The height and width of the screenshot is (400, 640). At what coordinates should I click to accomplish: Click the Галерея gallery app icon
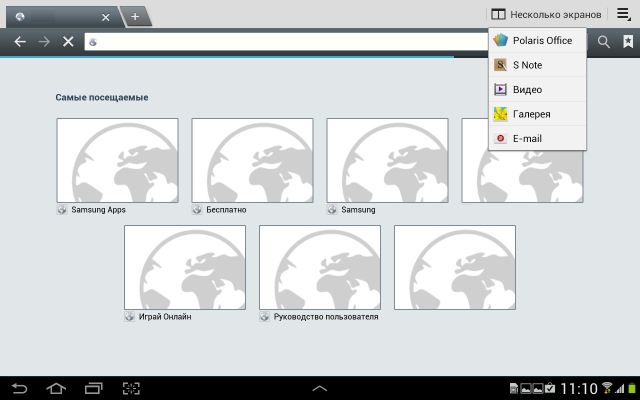[x=500, y=114]
